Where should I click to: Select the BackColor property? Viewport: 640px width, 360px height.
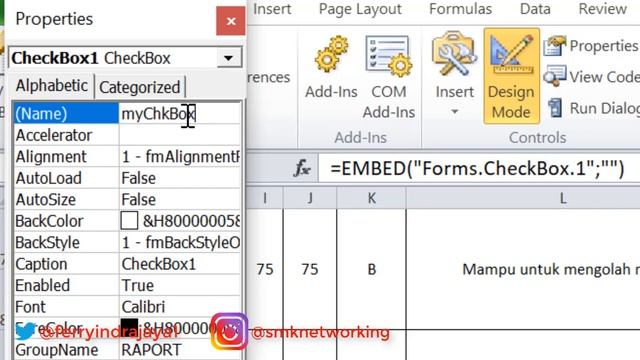[66, 221]
